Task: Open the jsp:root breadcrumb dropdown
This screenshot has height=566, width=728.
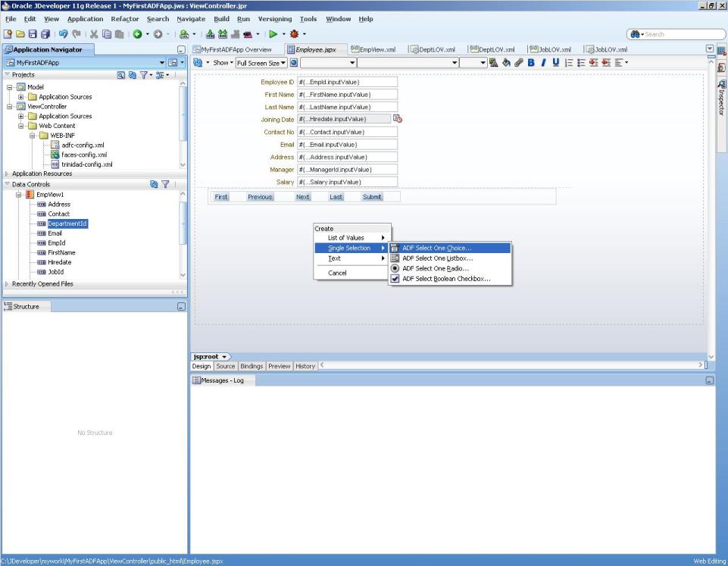Action: tap(210, 356)
